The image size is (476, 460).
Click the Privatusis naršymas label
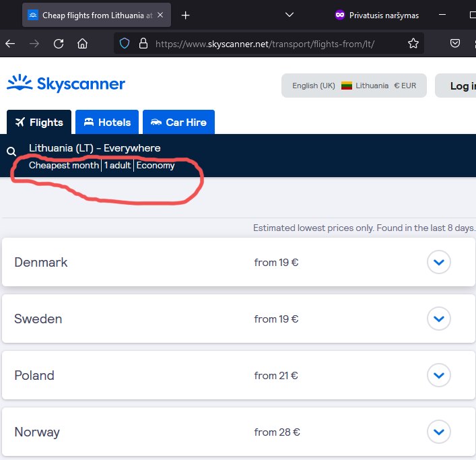coord(384,15)
